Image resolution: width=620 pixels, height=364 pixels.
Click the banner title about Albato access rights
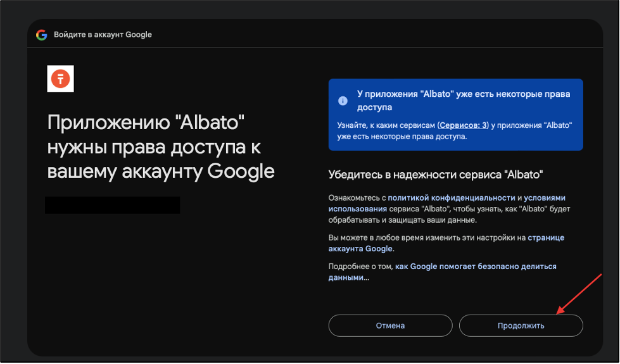(x=464, y=101)
